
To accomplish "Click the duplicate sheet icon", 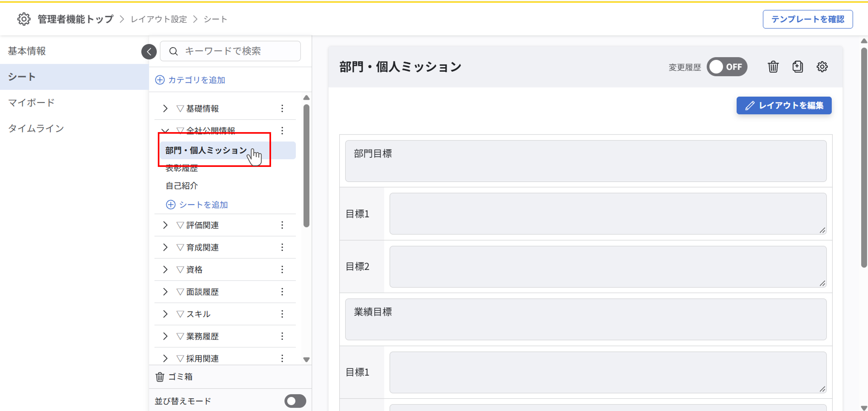I will (797, 67).
